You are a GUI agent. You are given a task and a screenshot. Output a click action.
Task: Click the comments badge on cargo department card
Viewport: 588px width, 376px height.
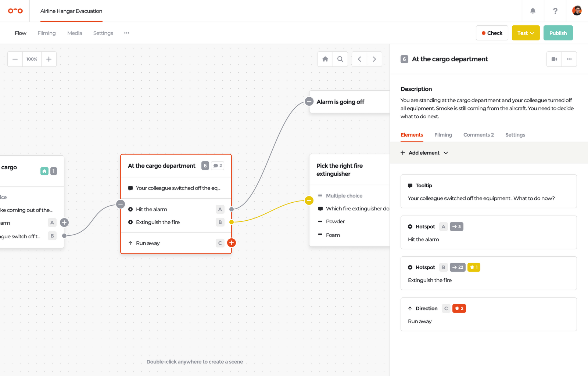click(x=218, y=166)
